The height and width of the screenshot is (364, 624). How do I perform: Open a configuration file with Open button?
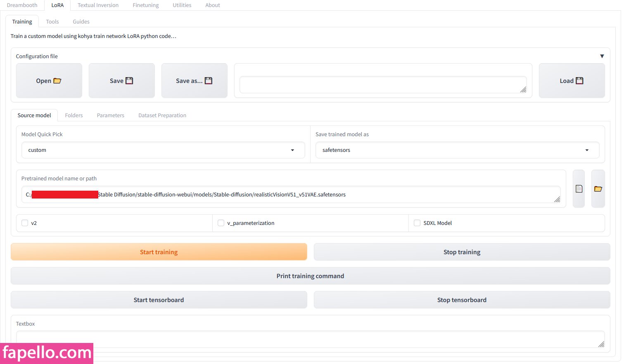coord(49,80)
